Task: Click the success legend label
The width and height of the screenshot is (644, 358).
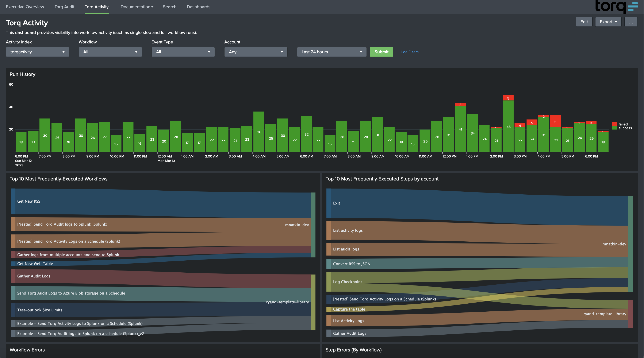Action: 625,128
